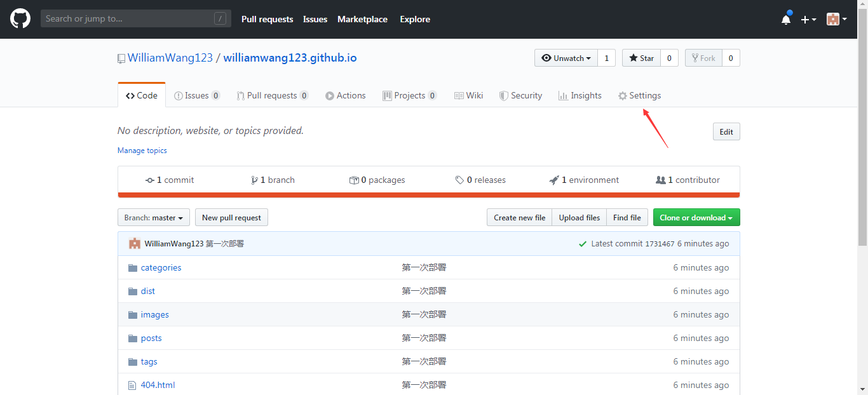
Task: Open the user avatar menu
Action: (836, 19)
